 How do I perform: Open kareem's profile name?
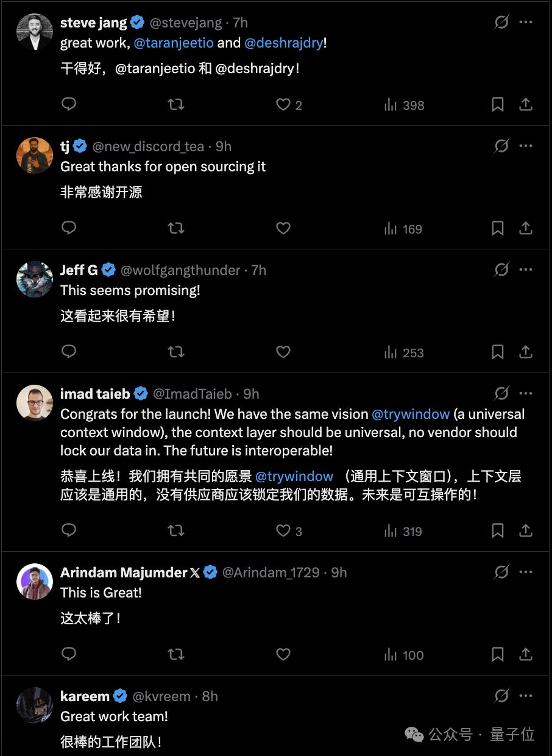[x=85, y=696]
